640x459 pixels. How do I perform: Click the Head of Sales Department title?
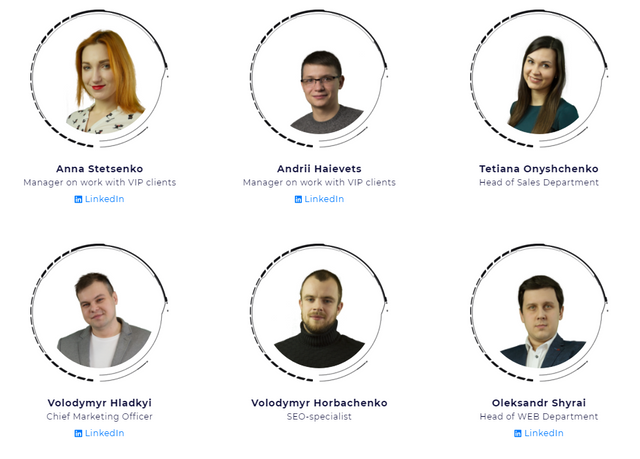539,182
